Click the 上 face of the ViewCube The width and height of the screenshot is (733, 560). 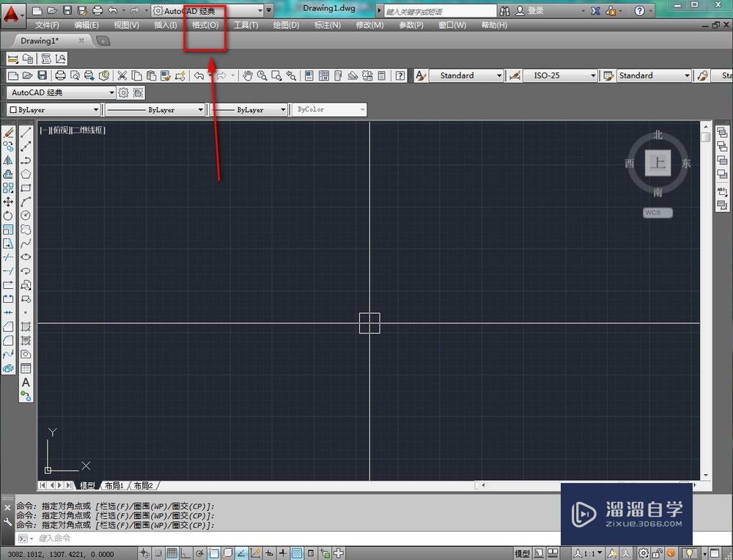(x=658, y=163)
